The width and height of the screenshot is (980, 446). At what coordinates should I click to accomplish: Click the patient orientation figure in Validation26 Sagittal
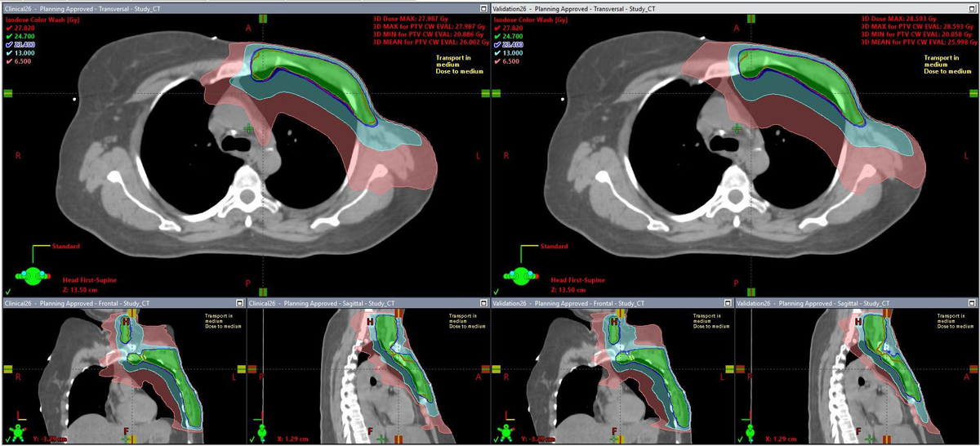(749, 430)
